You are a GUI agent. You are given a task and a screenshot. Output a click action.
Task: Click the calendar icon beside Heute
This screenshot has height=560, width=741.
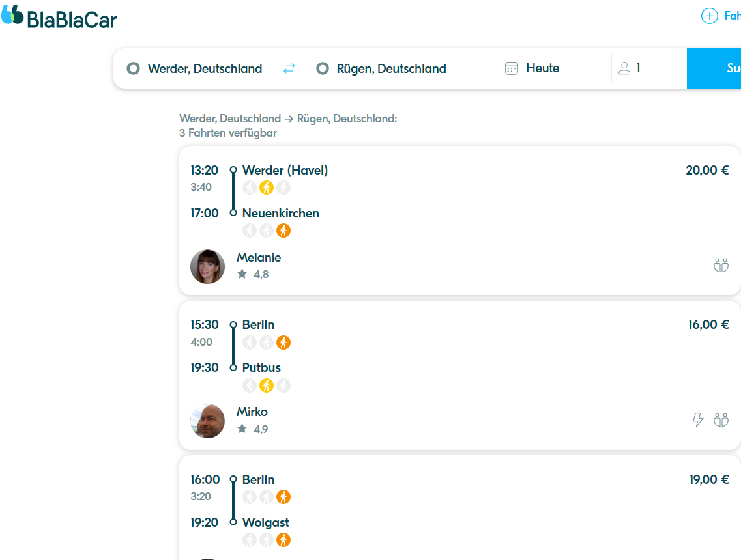(x=512, y=68)
